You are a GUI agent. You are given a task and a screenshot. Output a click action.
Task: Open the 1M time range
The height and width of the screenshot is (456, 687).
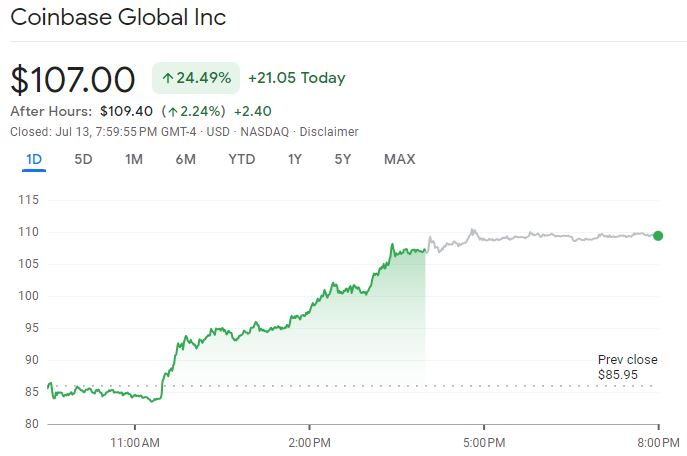pos(134,159)
